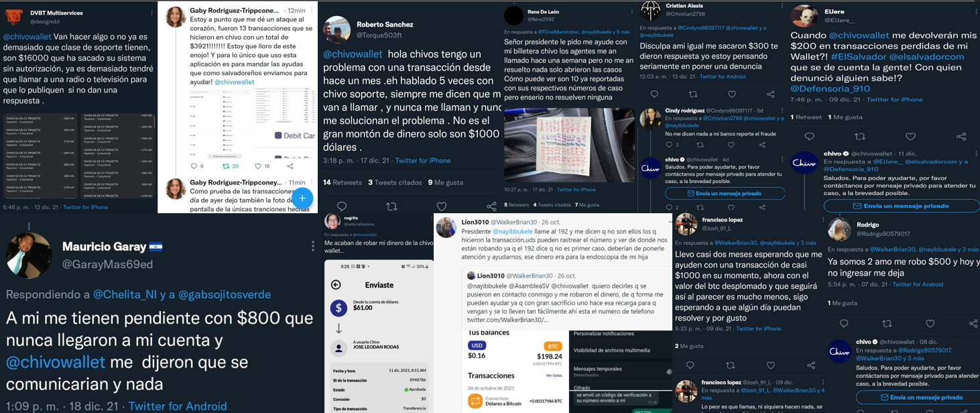Open three-dot menu on Mauricio Garay's tweet

point(312,247)
